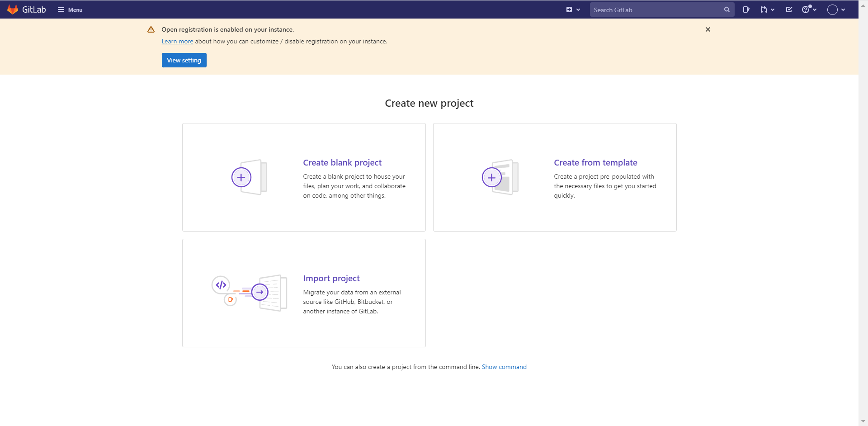This screenshot has width=868, height=426.
Task: Click the warning triangle icon
Action: [x=151, y=29]
